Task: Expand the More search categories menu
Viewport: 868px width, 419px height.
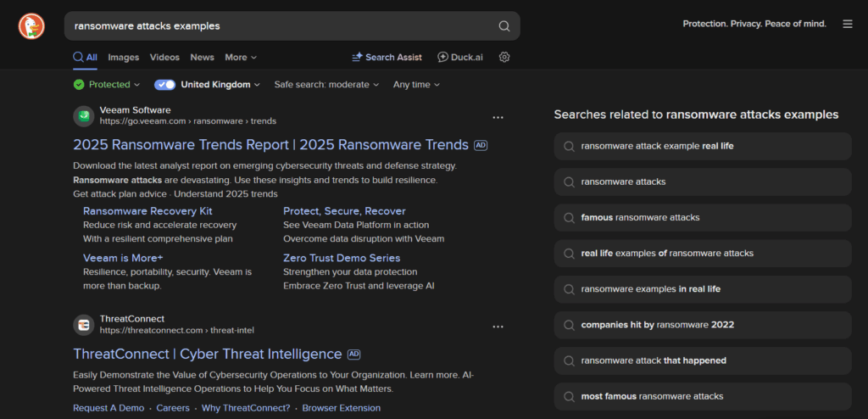Action: (241, 58)
